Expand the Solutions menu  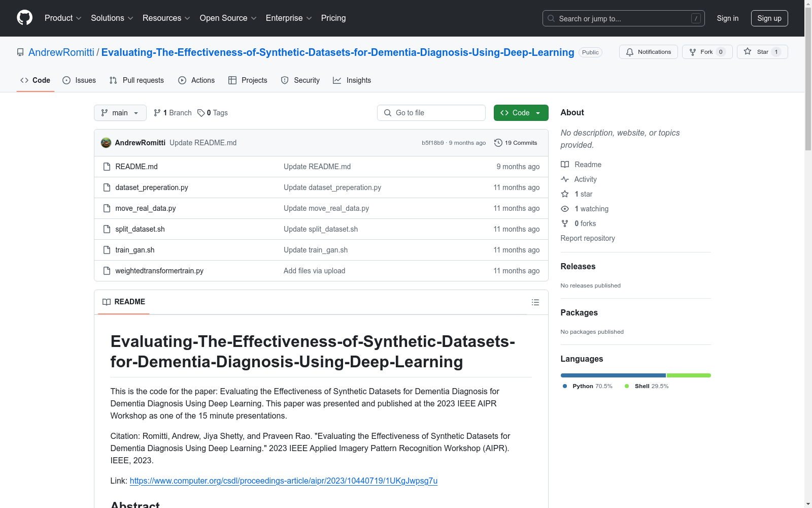tap(112, 18)
